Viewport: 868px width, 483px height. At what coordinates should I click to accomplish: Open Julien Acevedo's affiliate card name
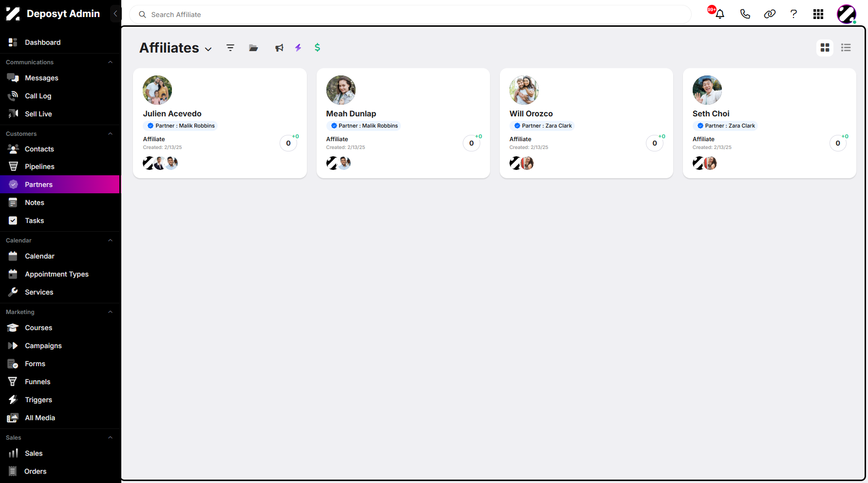(172, 113)
